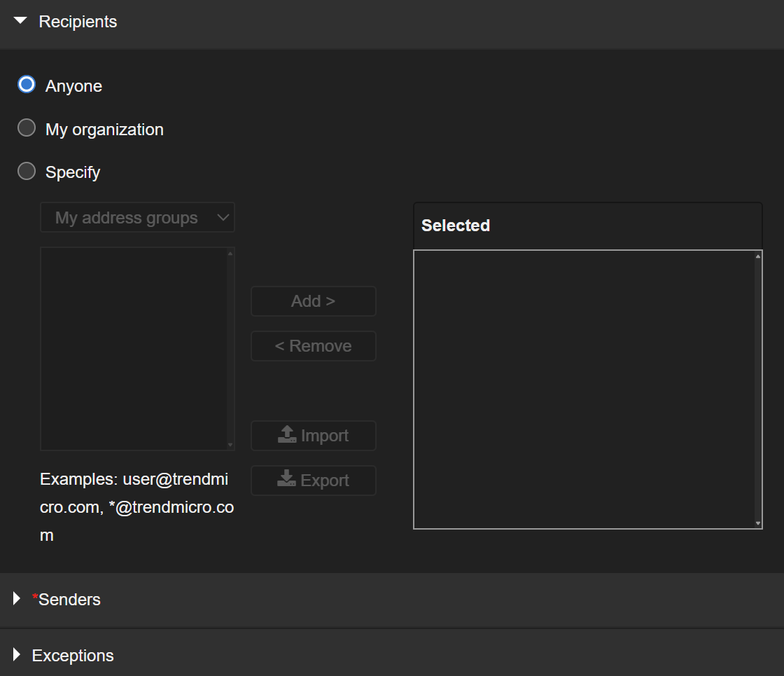The image size is (784, 676).
Task: Click inside the Selected recipients list box
Action: click(584, 389)
